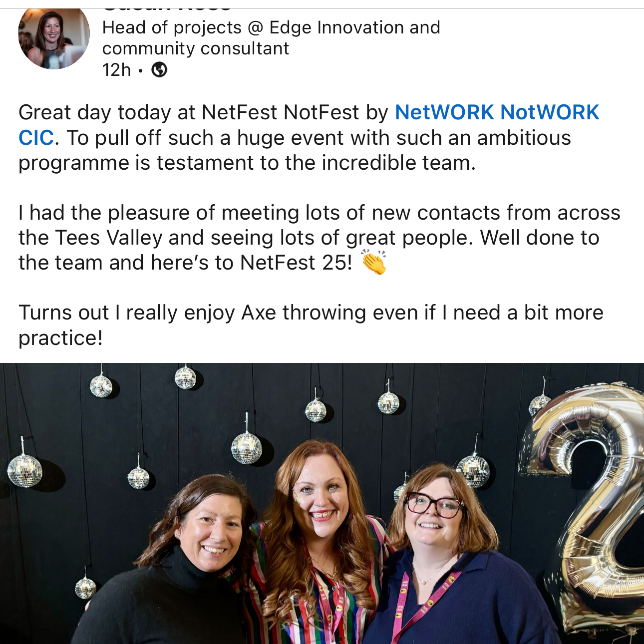Image resolution: width=644 pixels, height=644 pixels.
Task: Open the attached group photo
Action: 322,503
